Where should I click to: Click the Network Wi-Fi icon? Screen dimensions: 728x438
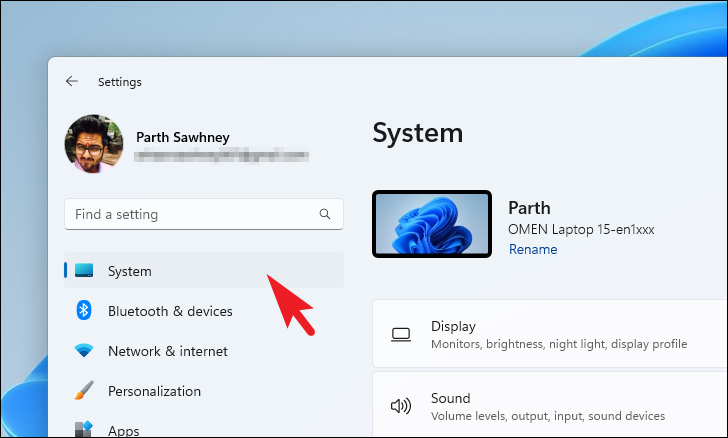84,350
